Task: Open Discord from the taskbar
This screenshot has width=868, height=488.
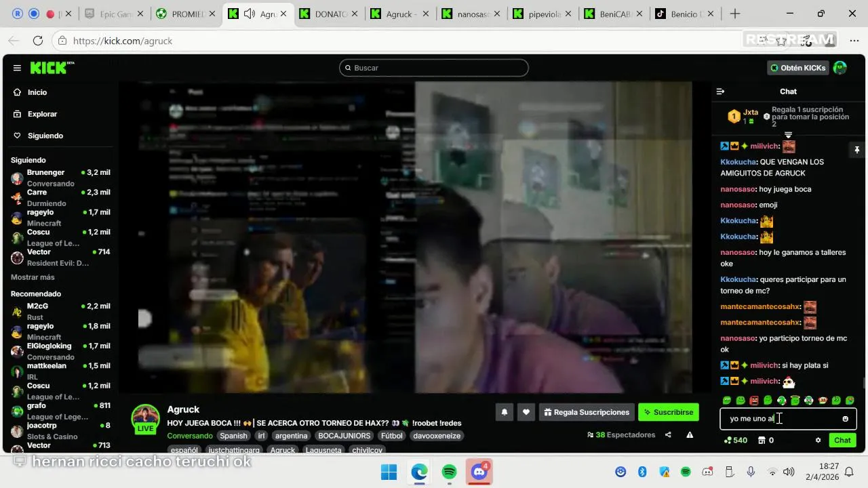Action: (479, 472)
